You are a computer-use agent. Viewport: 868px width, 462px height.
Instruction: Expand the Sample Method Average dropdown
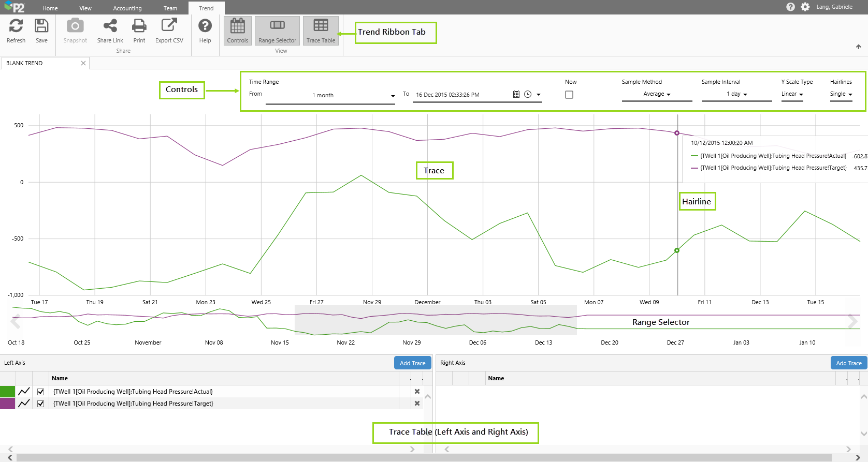657,94
